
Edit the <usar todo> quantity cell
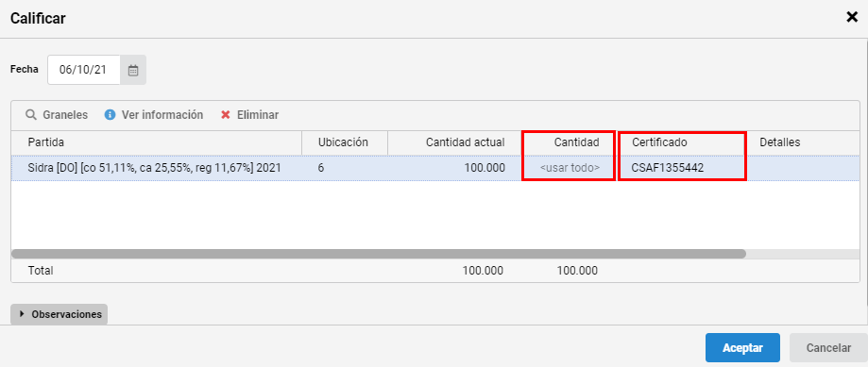569,168
